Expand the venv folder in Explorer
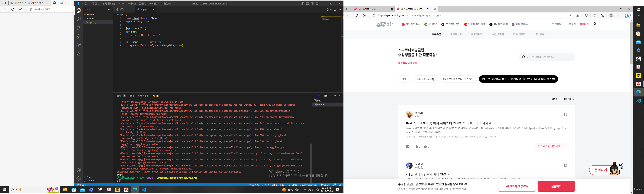 [98, 18]
